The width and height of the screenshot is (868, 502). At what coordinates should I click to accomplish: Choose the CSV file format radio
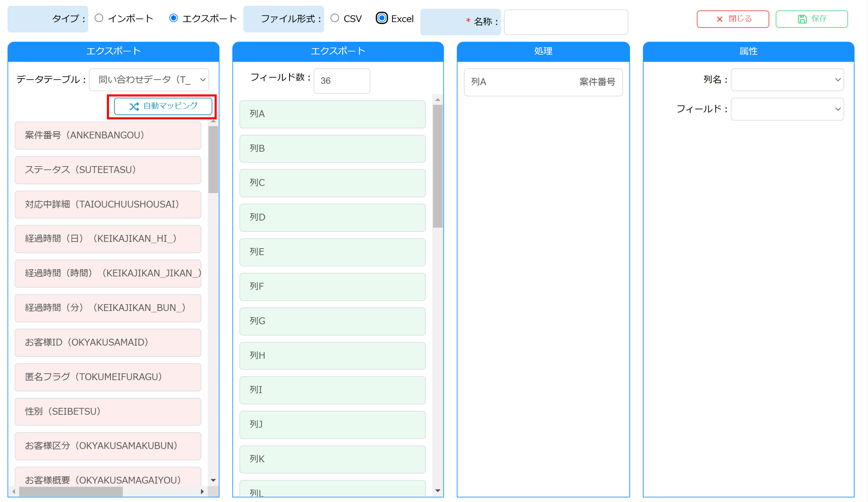pos(335,18)
